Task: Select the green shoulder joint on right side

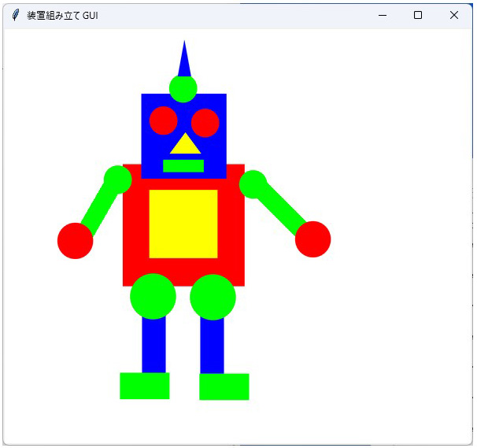Action: 253,184
